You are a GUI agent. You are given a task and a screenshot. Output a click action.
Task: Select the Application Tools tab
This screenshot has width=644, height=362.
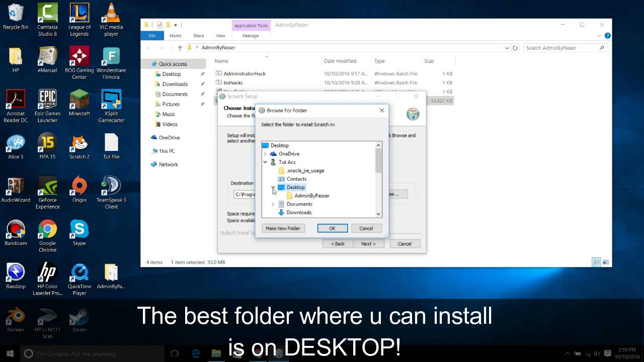click(251, 26)
